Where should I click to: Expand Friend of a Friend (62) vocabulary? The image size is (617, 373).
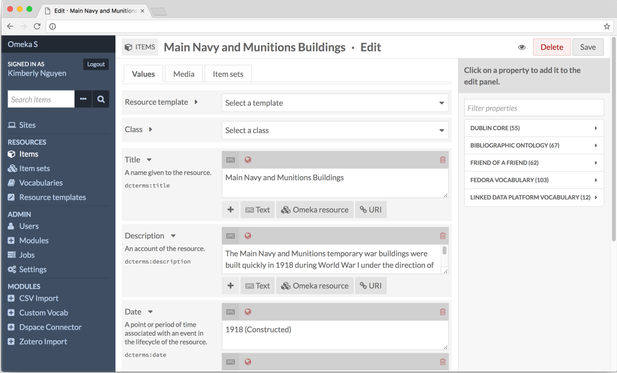point(534,163)
